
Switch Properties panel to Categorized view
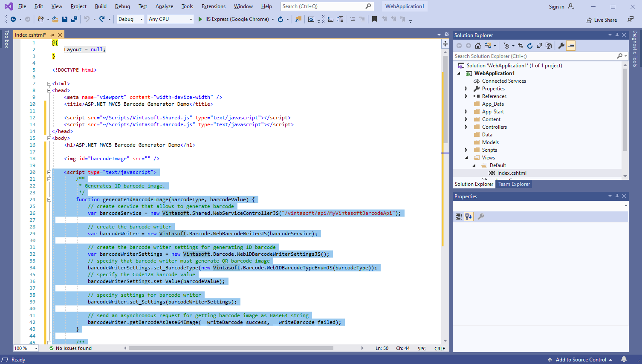tap(459, 217)
